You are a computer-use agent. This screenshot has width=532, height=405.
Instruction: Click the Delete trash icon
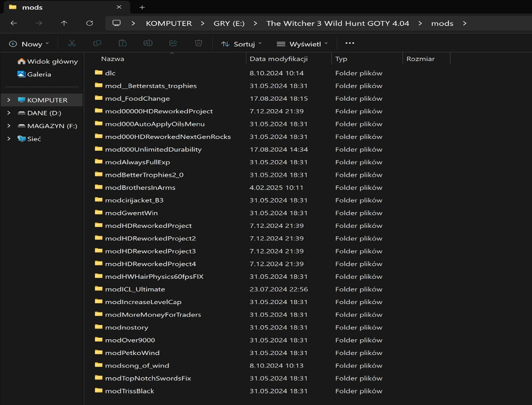pyautogui.click(x=198, y=44)
